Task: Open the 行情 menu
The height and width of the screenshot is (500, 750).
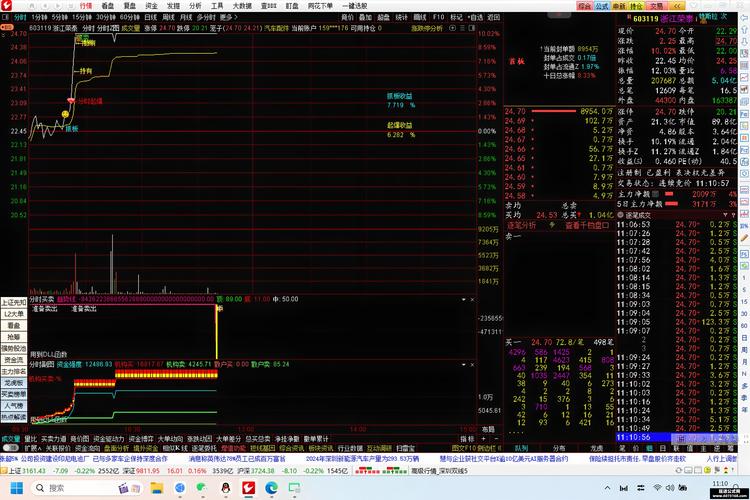Action: coord(87,5)
